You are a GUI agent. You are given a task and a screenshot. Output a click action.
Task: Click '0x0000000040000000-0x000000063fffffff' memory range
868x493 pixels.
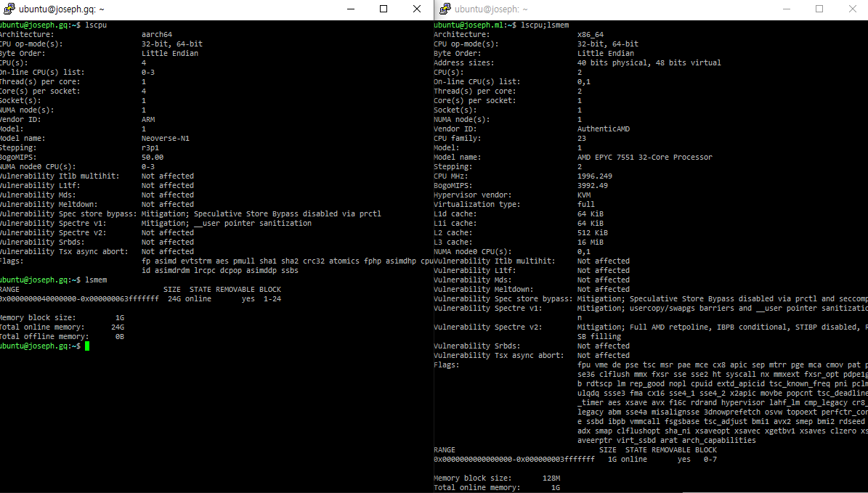click(79, 299)
